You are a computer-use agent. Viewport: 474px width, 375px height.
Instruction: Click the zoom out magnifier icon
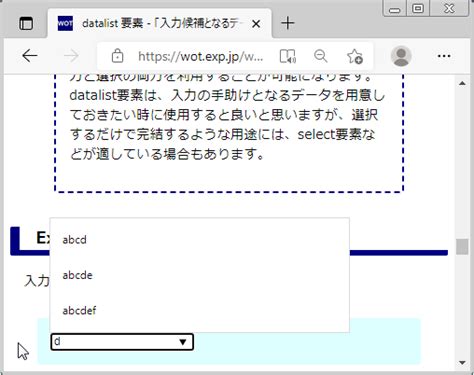[321, 56]
